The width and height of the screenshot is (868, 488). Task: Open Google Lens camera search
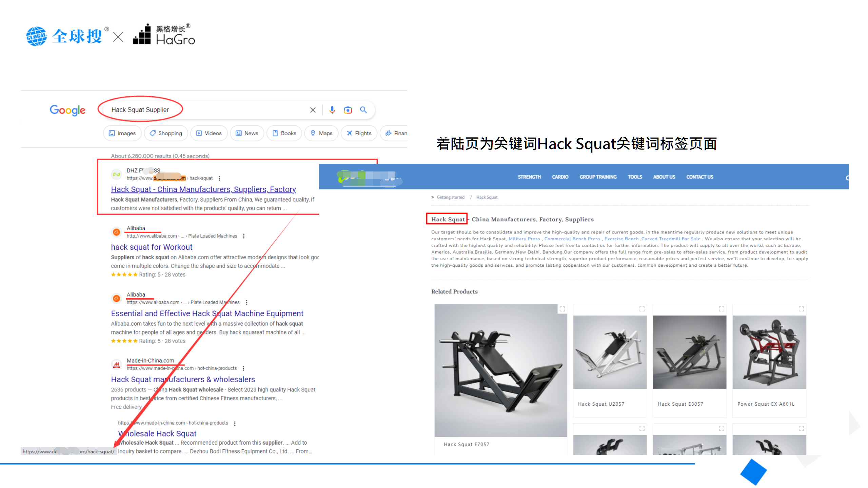[x=348, y=110]
